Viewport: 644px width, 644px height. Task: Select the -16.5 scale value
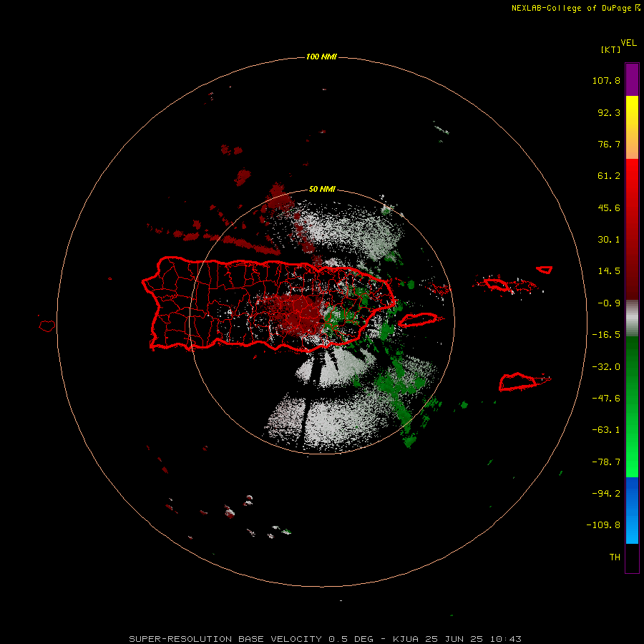606,335
